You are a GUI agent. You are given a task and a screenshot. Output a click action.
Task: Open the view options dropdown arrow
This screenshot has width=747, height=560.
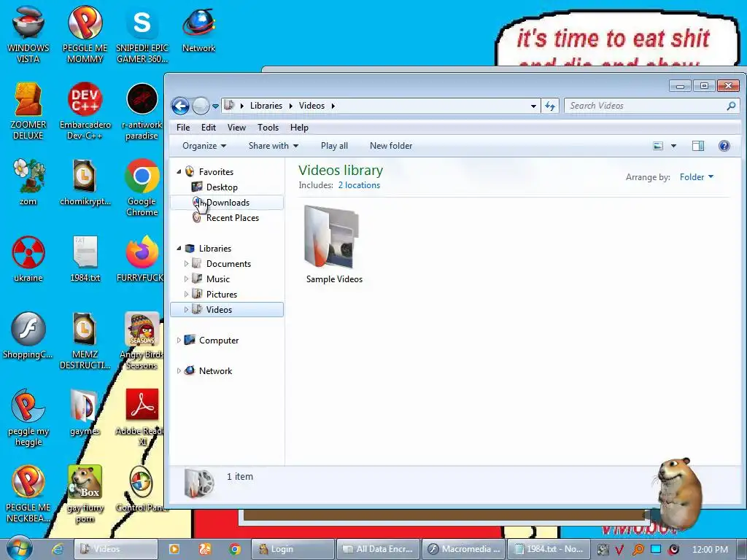[673, 146]
